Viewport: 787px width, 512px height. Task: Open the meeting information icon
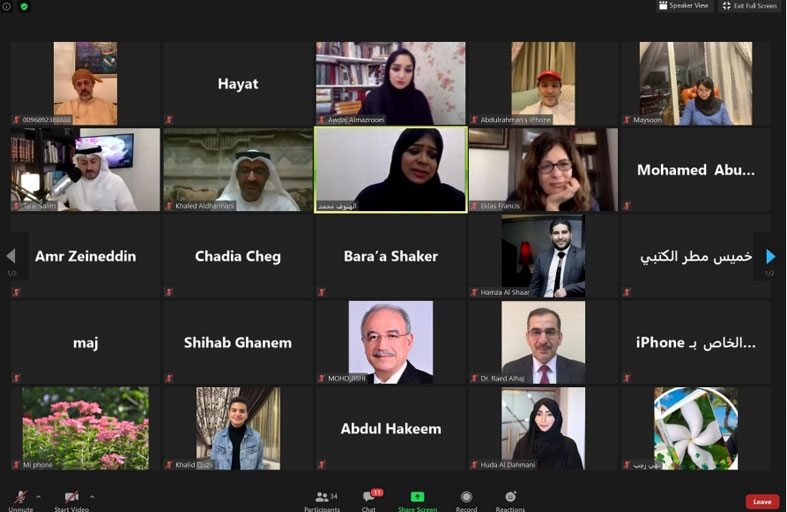point(7,7)
